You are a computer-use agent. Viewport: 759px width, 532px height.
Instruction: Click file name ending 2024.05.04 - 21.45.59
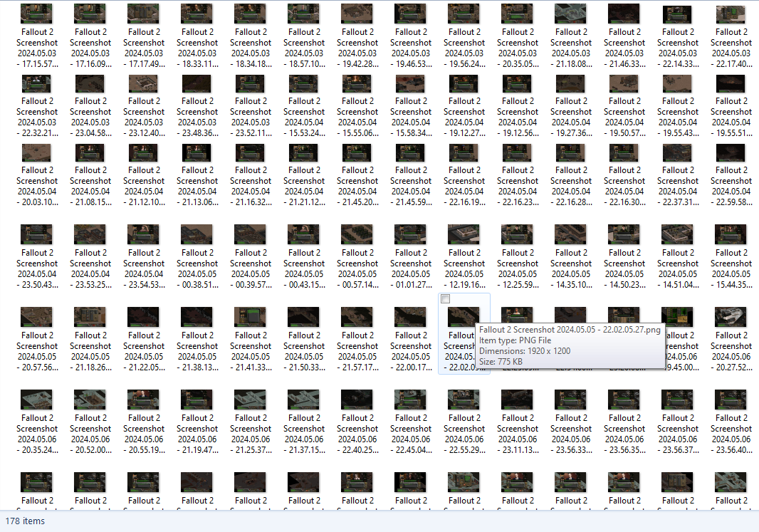[x=411, y=187]
